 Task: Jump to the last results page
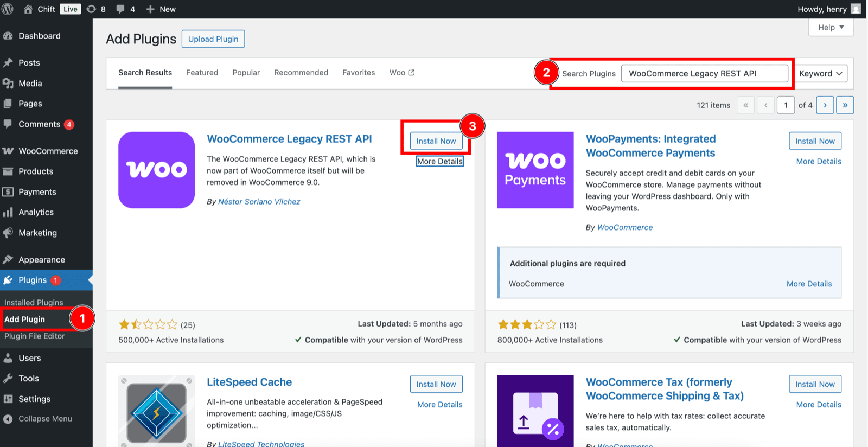pyautogui.click(x=845, y=105)
